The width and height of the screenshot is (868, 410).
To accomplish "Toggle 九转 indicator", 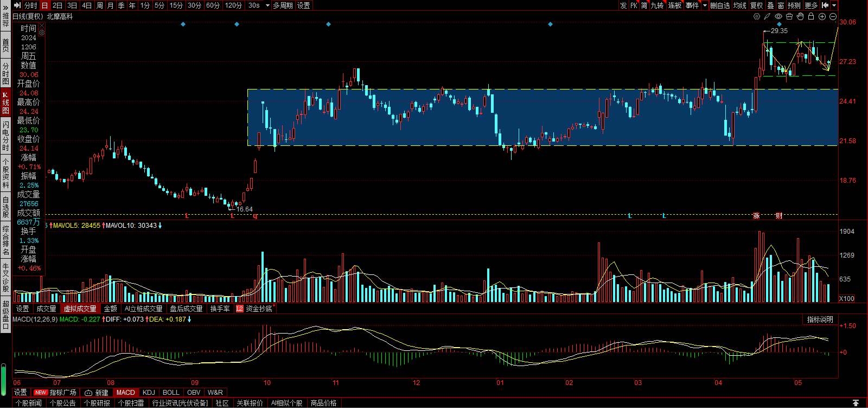I will pos(657,5).
